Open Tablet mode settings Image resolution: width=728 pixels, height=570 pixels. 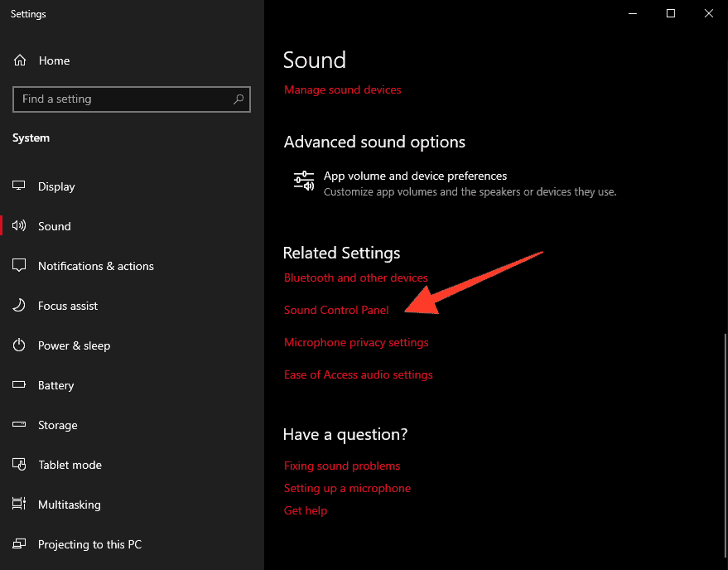[69, 464]
